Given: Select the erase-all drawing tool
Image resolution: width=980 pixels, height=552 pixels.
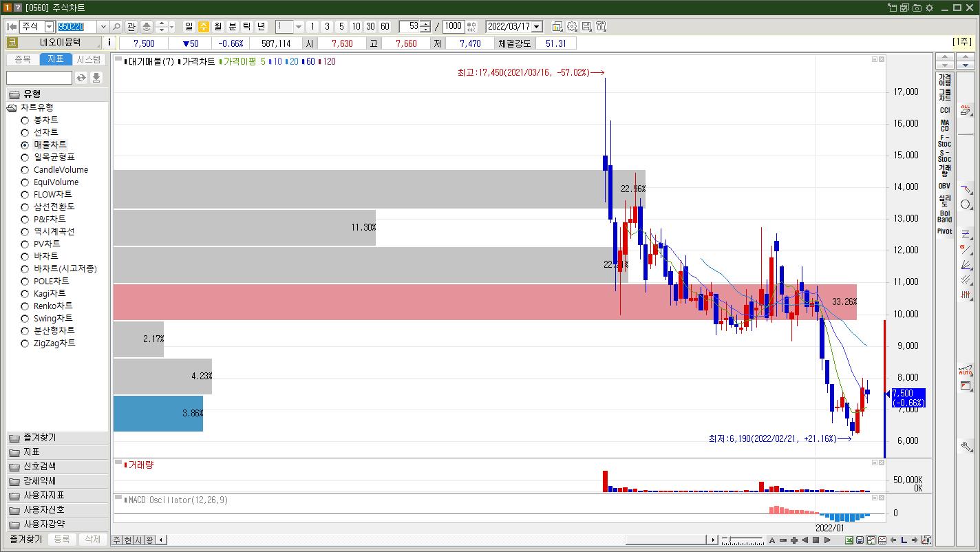Looking at the screenshot, I should [x=966, y=109].
